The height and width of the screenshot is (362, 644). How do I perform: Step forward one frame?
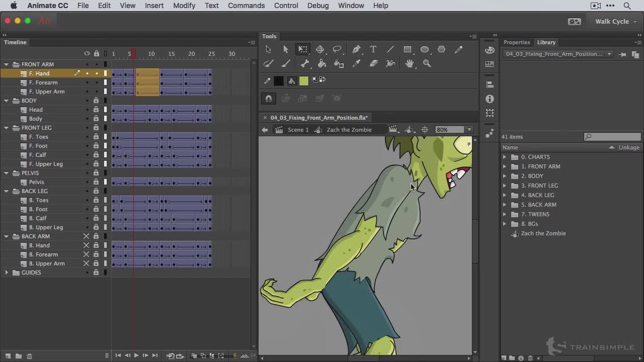(x=145, y=355)
